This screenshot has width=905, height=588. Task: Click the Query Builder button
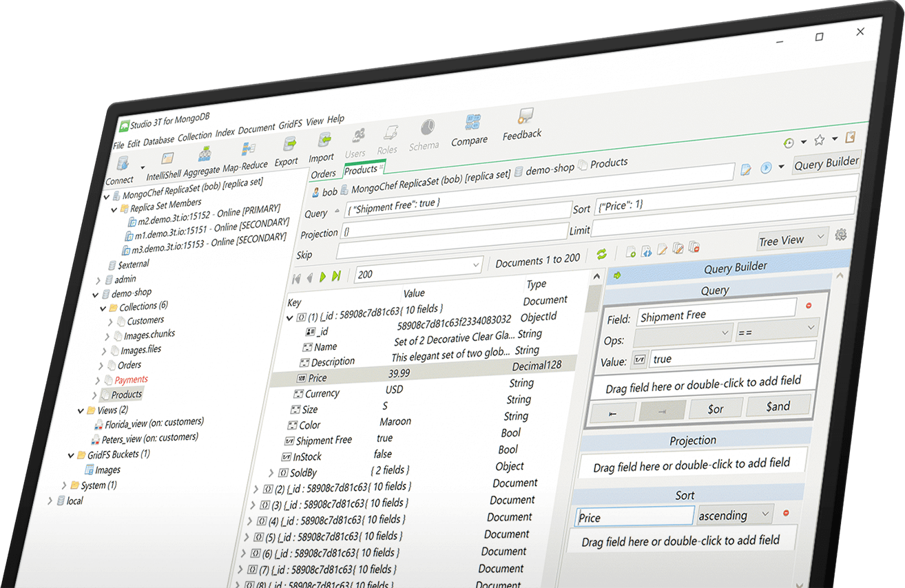pyautogui.click(x=826, y=163)
